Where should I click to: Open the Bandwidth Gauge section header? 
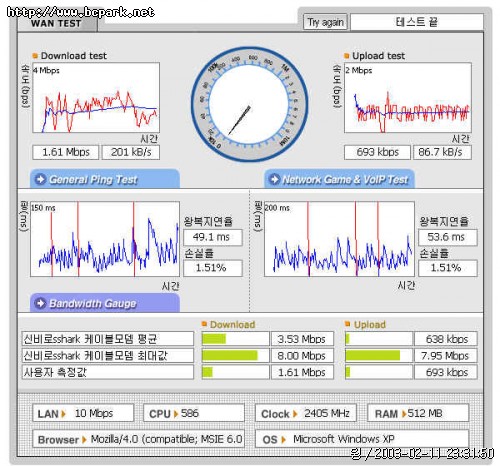point(105,303)
